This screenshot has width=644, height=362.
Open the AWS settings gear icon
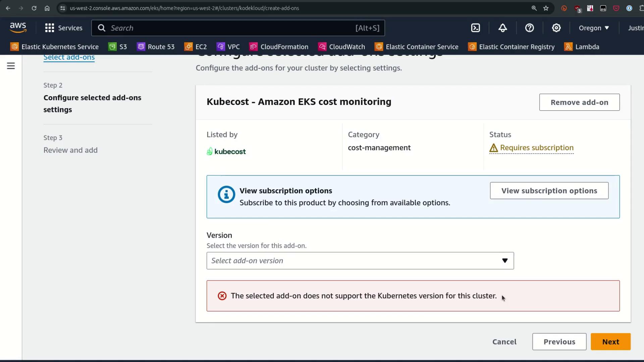(x=556, y=28)
